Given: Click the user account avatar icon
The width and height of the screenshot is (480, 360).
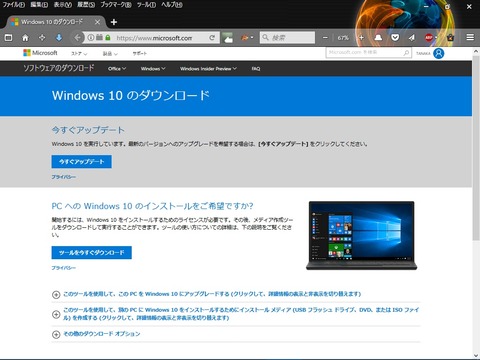Looking at the screenshot, I should (x=439, y=53).
